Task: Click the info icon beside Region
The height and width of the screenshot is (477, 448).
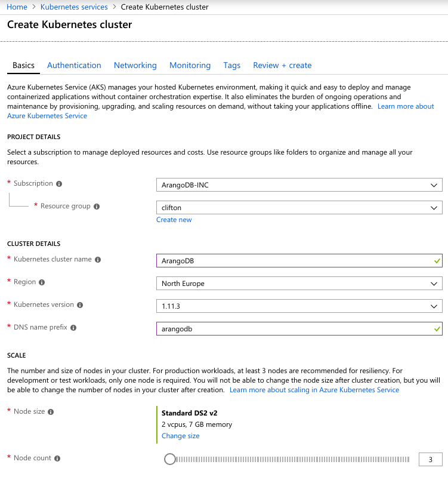Action: 42,282
